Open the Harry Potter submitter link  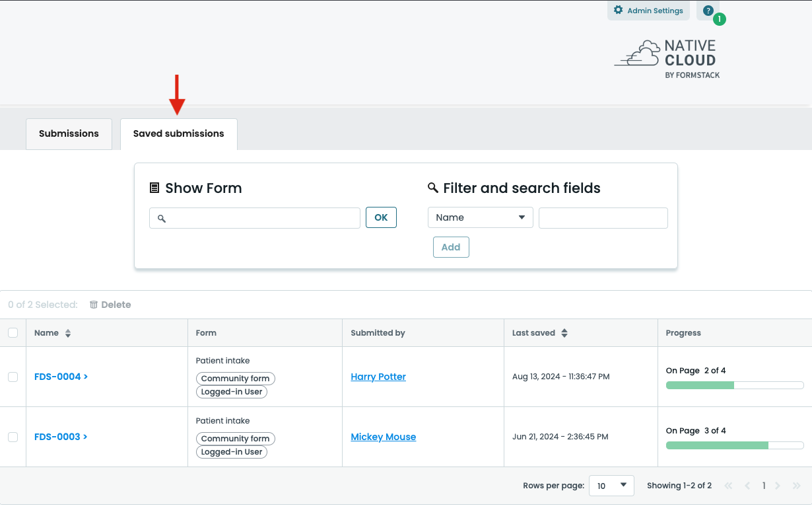378,377
